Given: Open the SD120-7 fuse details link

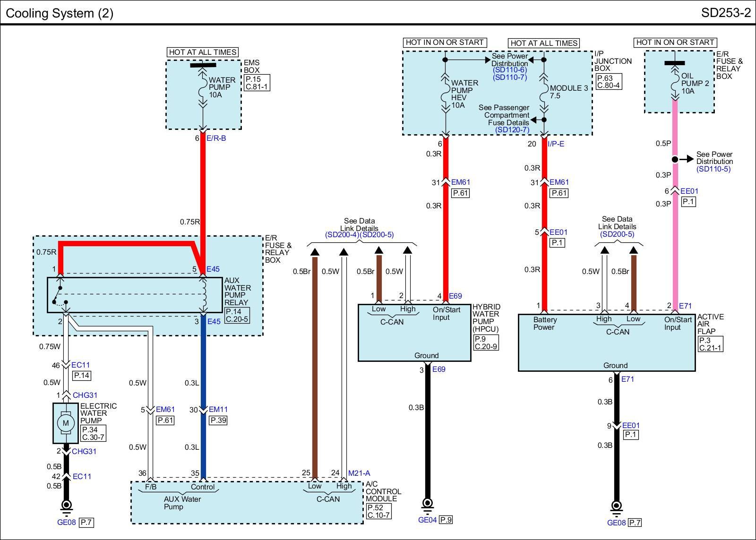Looking at the screenshot, I should (x=512, y=130).
